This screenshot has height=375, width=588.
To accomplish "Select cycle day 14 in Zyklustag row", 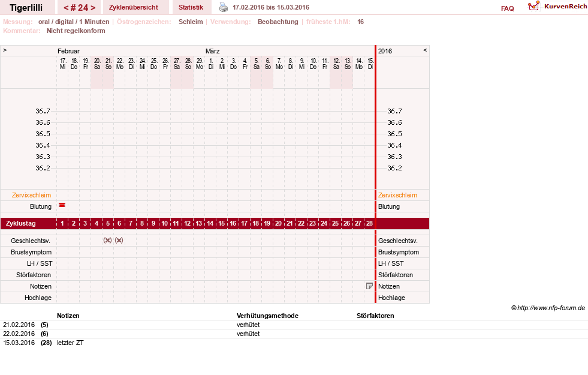I will [x=210, y=223].
